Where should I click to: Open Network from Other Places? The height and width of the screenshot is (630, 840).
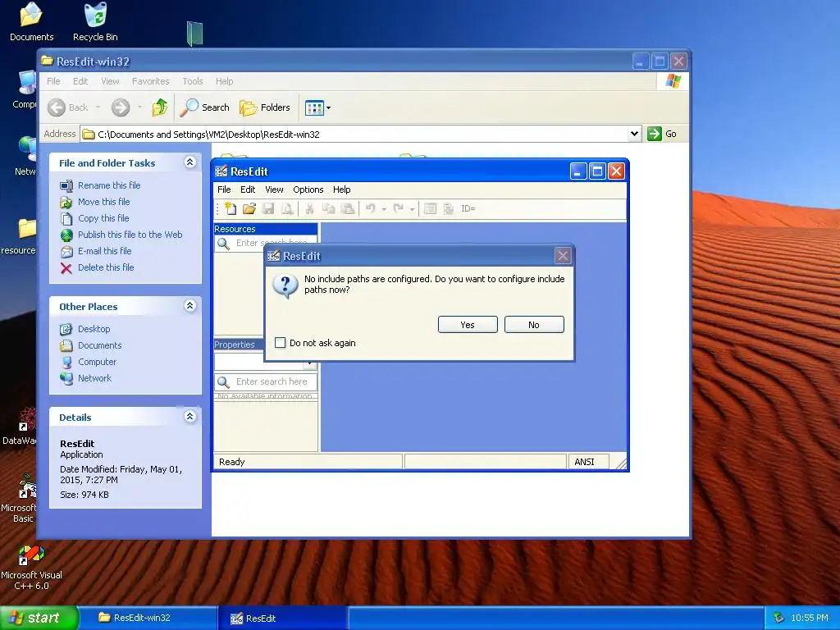(95, 378)
